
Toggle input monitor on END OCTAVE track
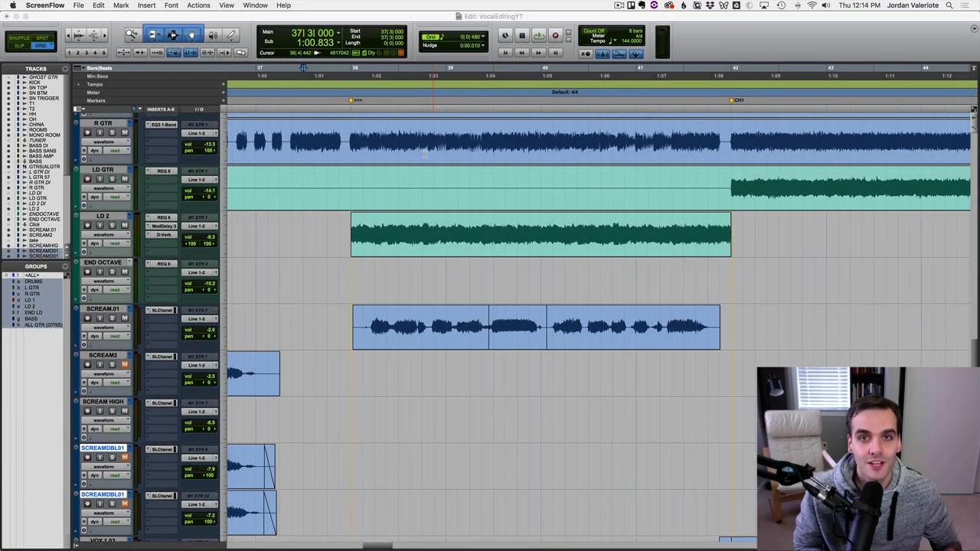100,272
